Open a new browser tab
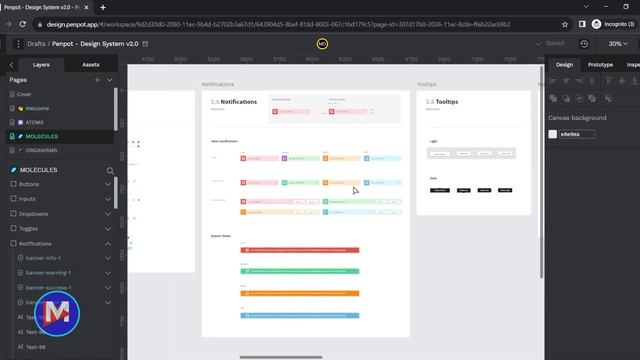 tap(103, 7)
